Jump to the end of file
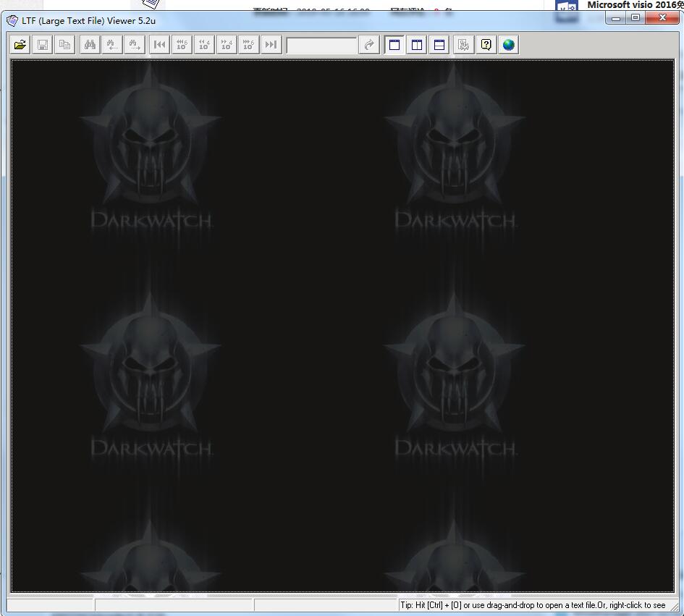The height and width of the screenshot is (616, 684). [271, 45]
